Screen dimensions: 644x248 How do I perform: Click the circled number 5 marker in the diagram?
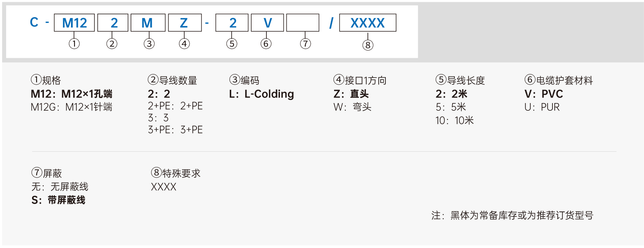(x=232, y=44)
